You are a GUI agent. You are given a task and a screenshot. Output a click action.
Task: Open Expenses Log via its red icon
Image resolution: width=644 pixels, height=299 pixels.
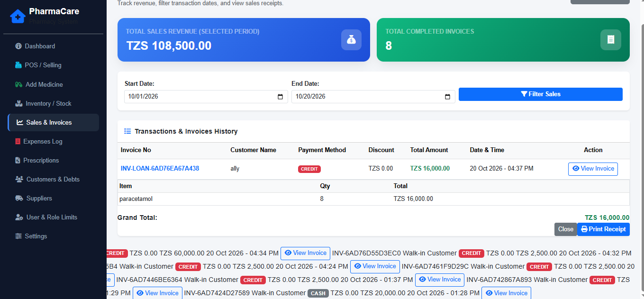point(18,141)
